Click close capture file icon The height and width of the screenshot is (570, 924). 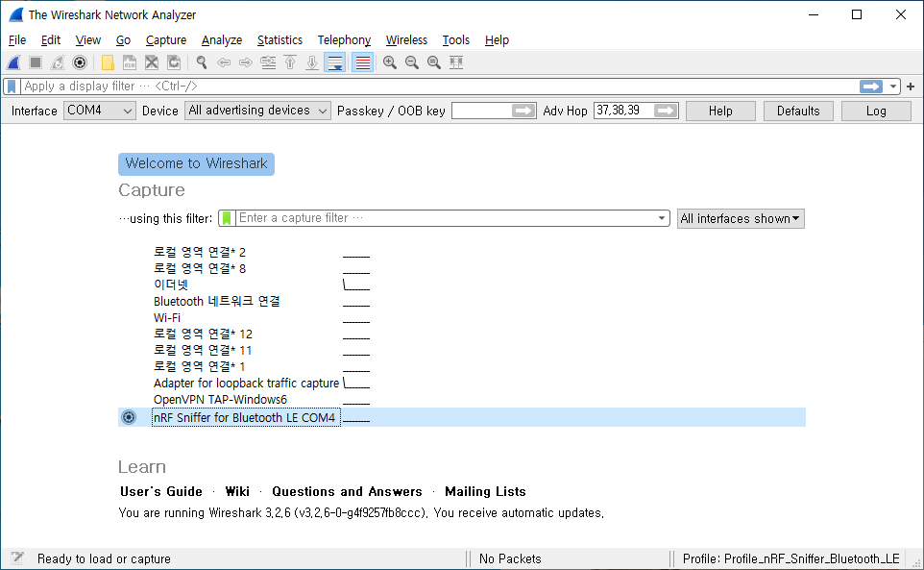pos(152,62)
